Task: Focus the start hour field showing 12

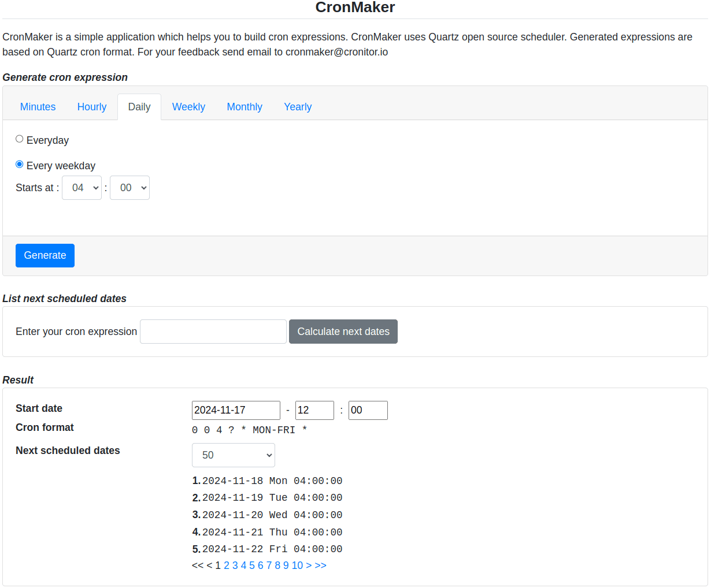Action: point(314,410)
